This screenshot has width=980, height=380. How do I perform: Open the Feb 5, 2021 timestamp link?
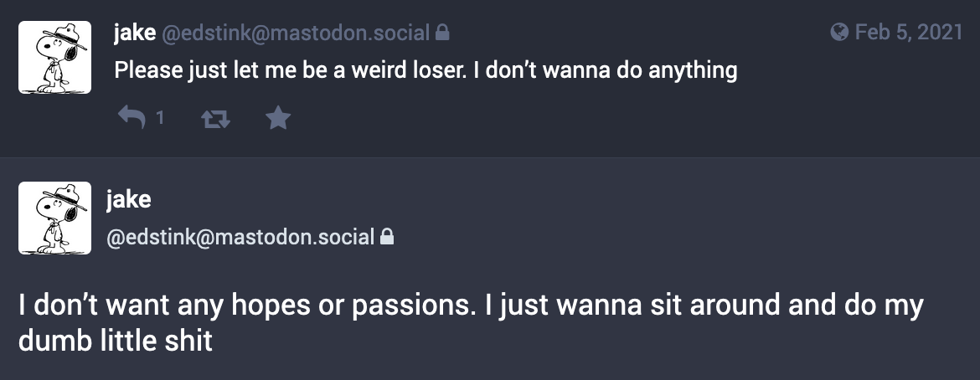tap(908, 32)
